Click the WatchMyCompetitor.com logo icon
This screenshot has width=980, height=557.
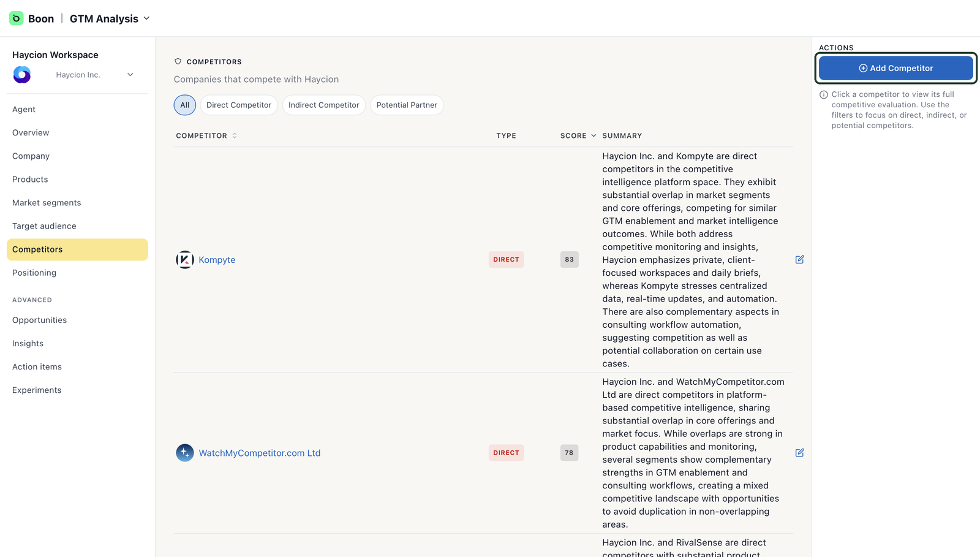[185, 453]
